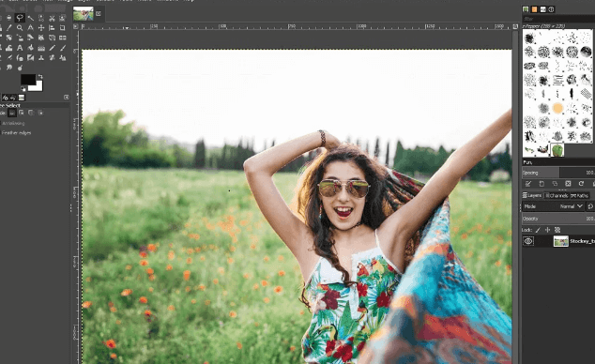The image size is (595, 364).
Task: Pick the orange round brush thumbnail
Action: point(557,108)
